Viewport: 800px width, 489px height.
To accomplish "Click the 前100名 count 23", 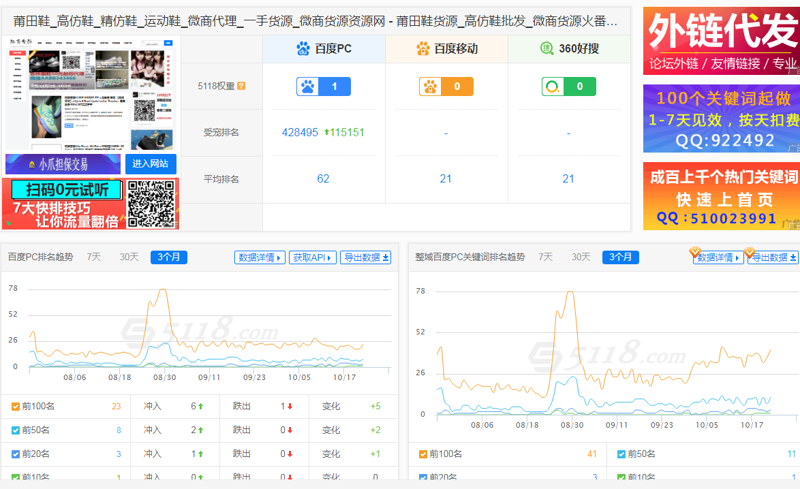I will click(x=116, y=407).
